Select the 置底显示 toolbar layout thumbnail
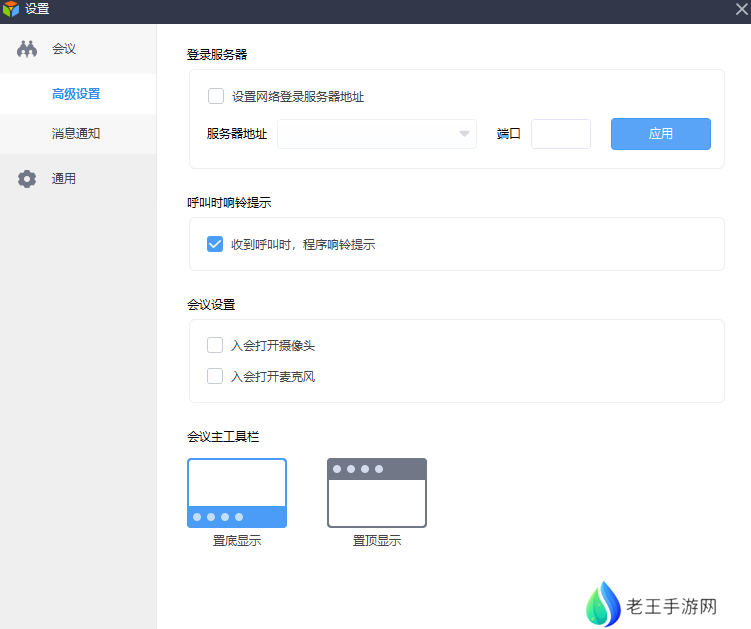The height and width of the screenshot is (629, 751). pyautogui.click(x=237, y=493)
